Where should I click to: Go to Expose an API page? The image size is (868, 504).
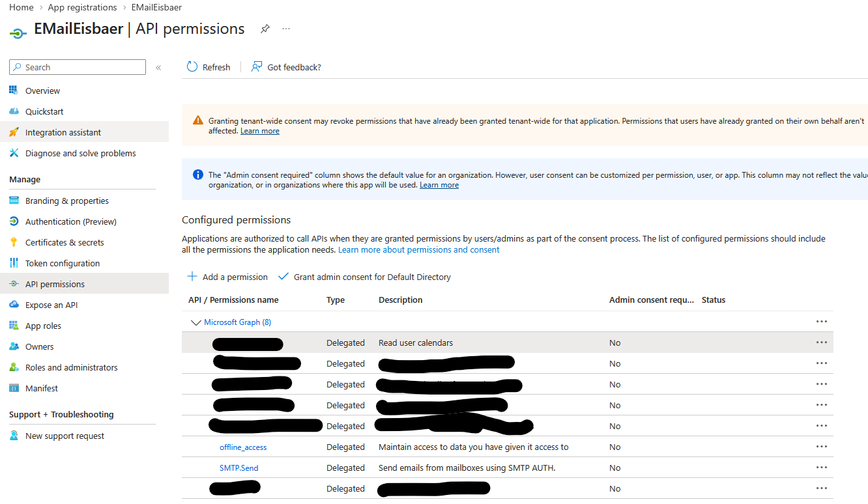pyautogui.click(x=84, y=305)
